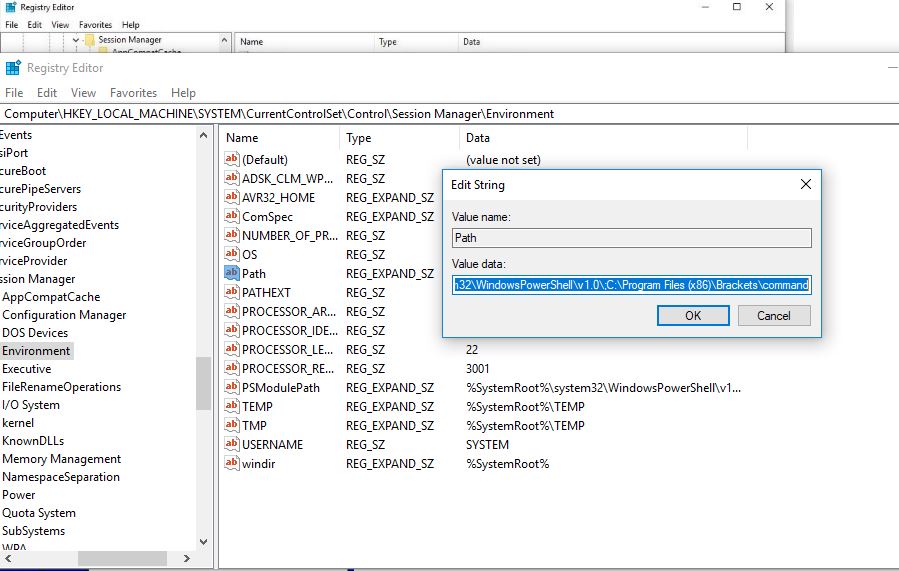
Task: Close the Edit String dialog
Action: coord(806,184)
